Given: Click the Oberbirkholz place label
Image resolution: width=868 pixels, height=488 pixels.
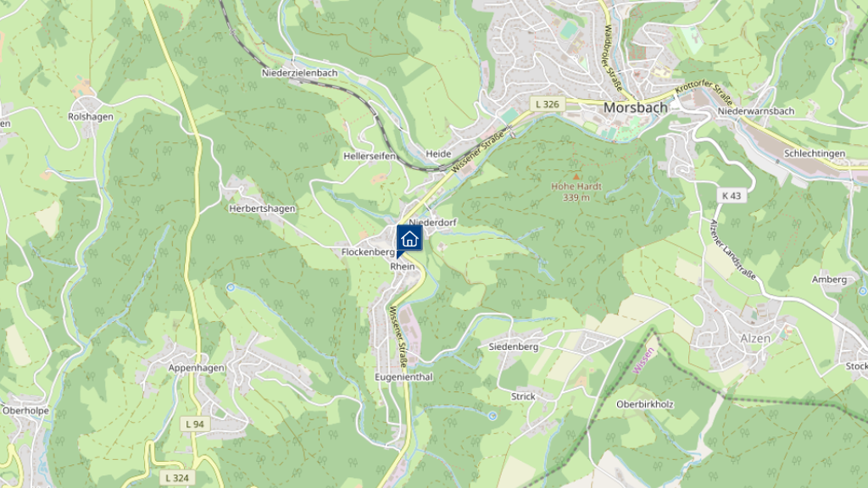Looking at the screenshot, I should tap(645, 404).
